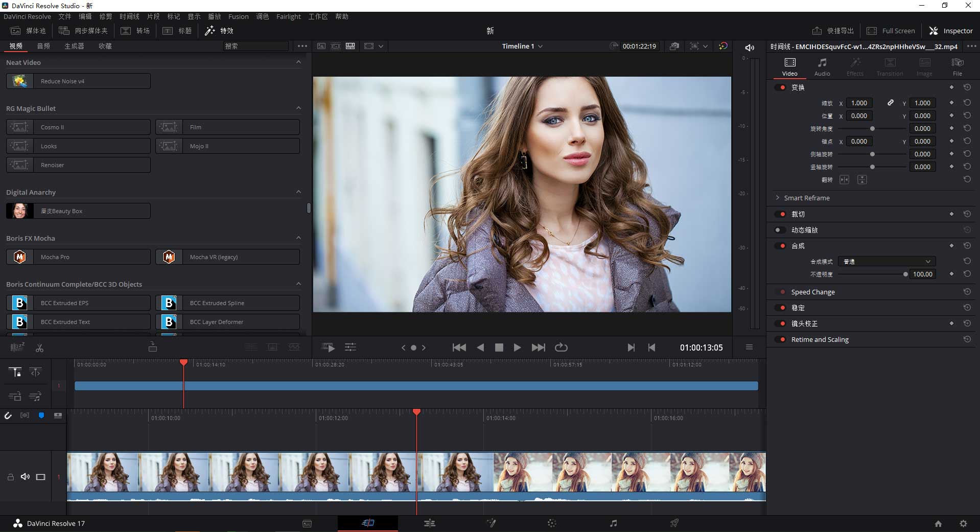Switch to the Edit page icon

coord(429,523)
